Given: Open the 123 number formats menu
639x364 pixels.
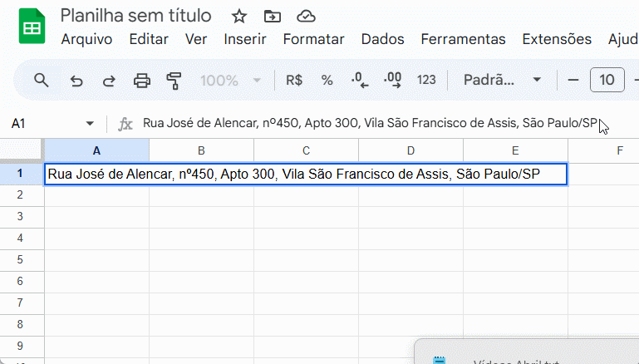Looking at the screenshot, I should [426, 80].
